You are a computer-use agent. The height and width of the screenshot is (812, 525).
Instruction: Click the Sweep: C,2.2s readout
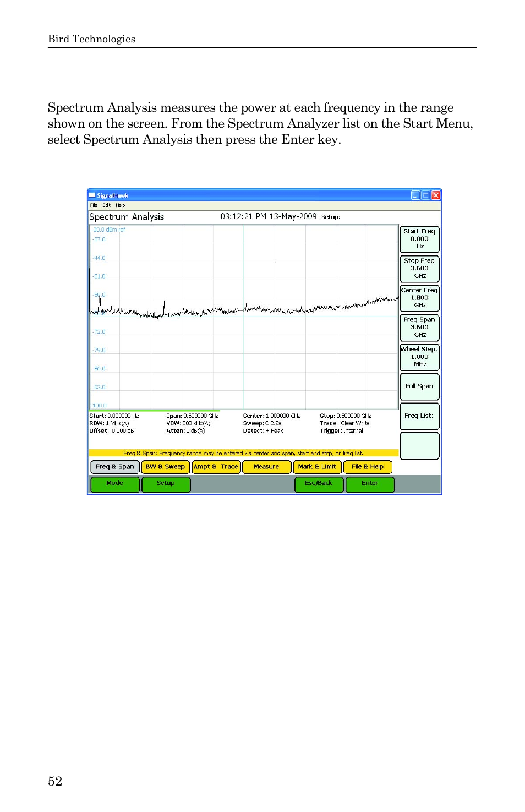click(x=262, y=423)
